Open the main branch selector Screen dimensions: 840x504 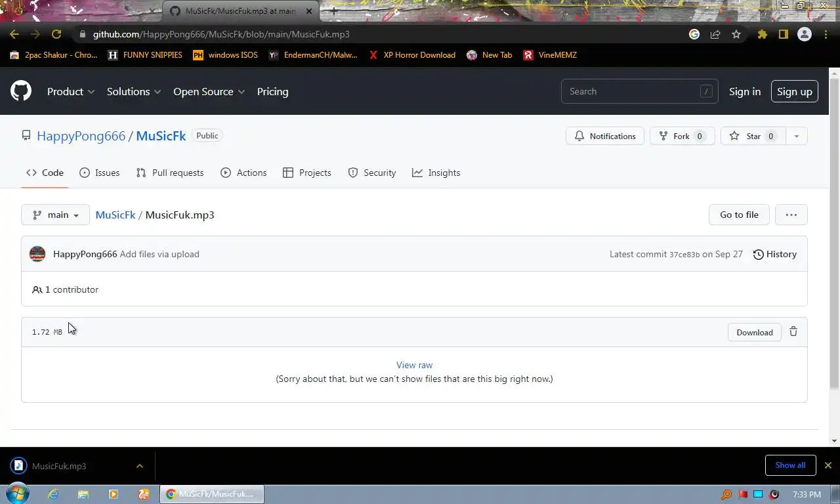pos(55,215)
